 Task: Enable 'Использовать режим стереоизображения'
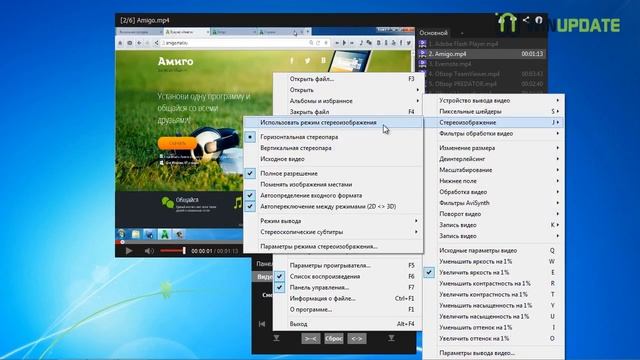point(333,122)
